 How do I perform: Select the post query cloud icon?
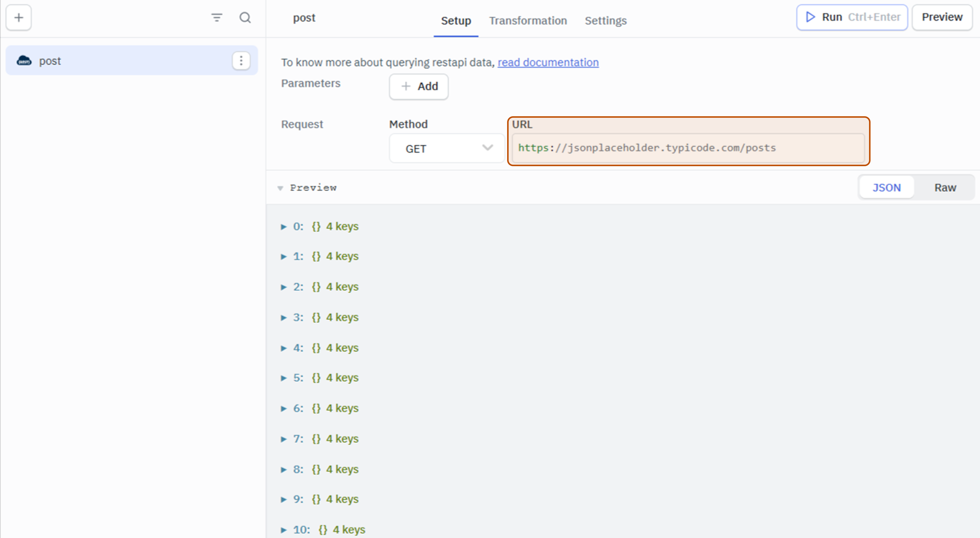coord(24,61)
